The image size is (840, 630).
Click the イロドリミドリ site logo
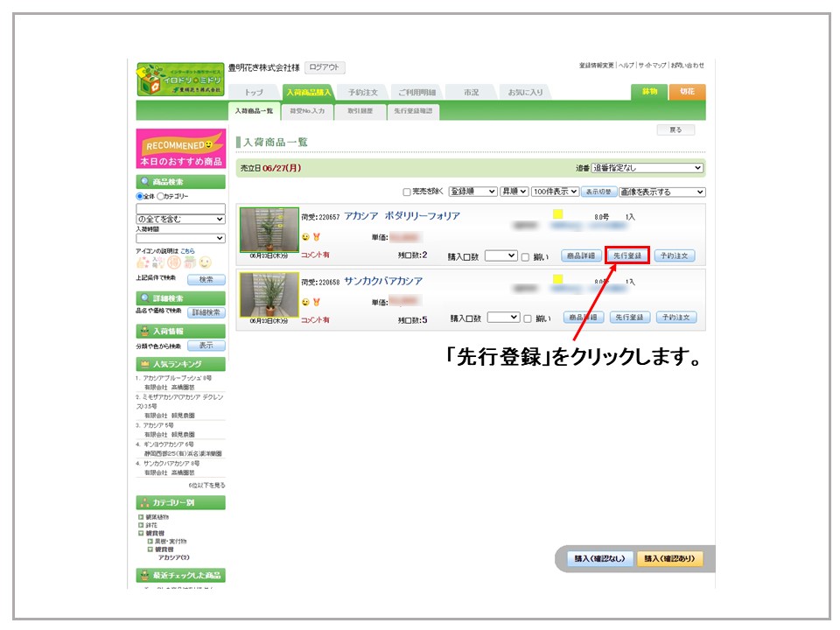pyautogui.click(x=180, y=79)
